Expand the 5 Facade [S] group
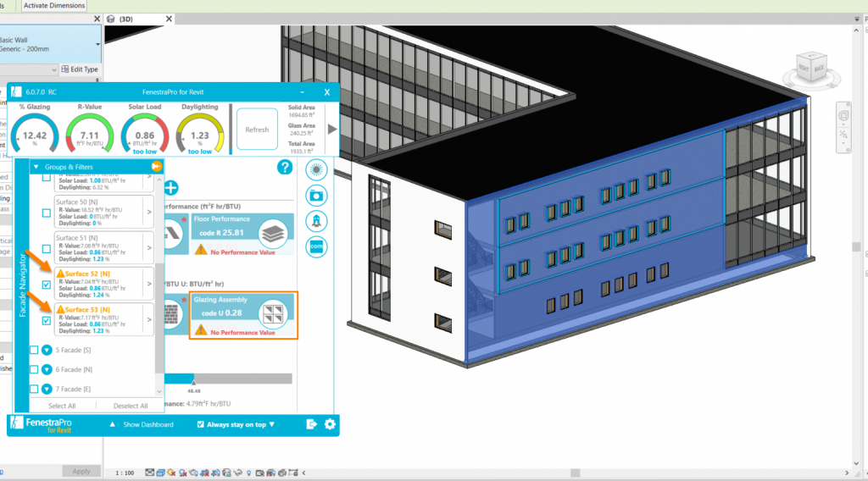 (x=47, y=350)
